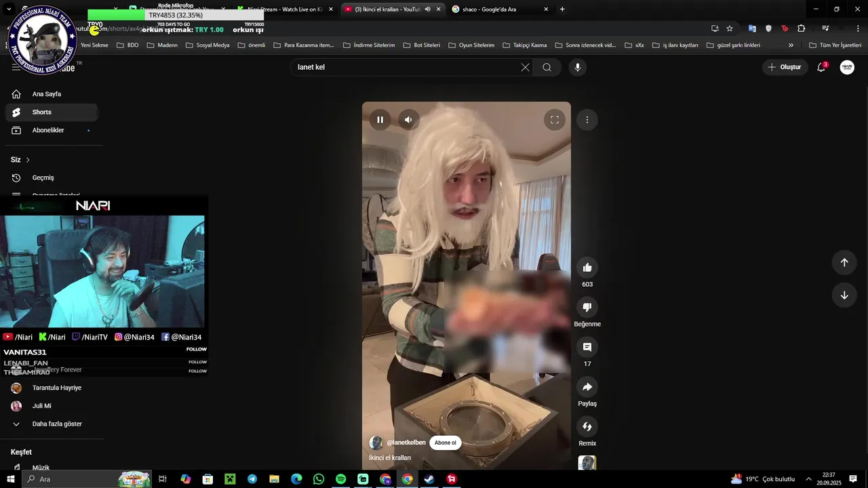Expand Daha fazla göster subscriptions

pos(51,424)
